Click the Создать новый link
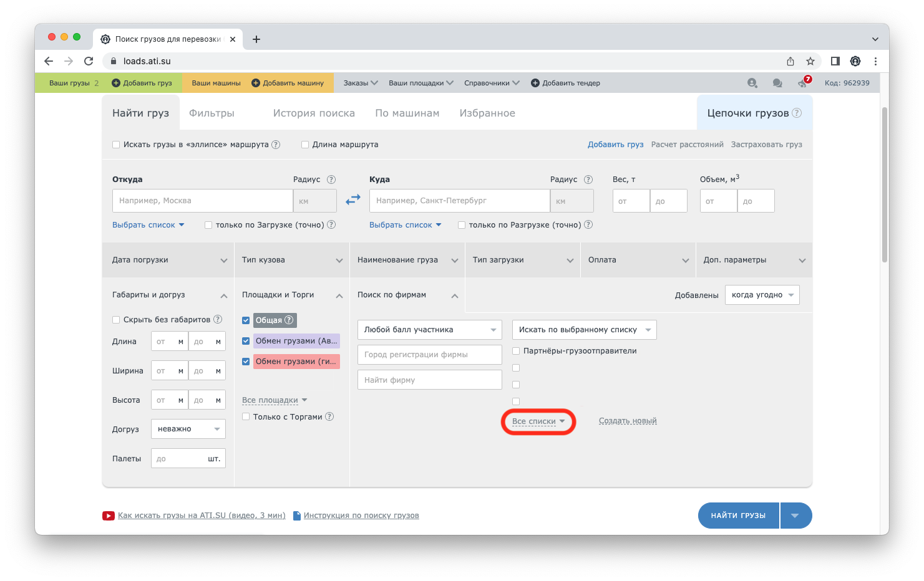924x581 pixels. (x=628, y=421)
